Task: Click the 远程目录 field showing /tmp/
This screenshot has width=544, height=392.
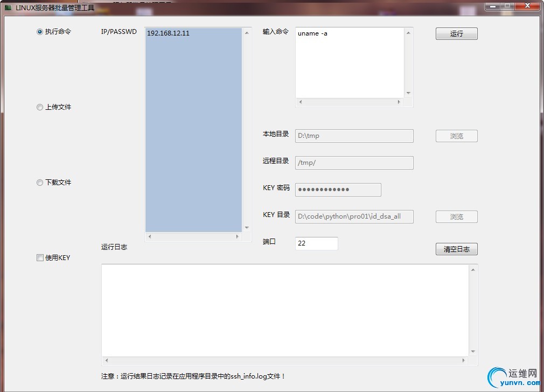Action: (354, 163)
